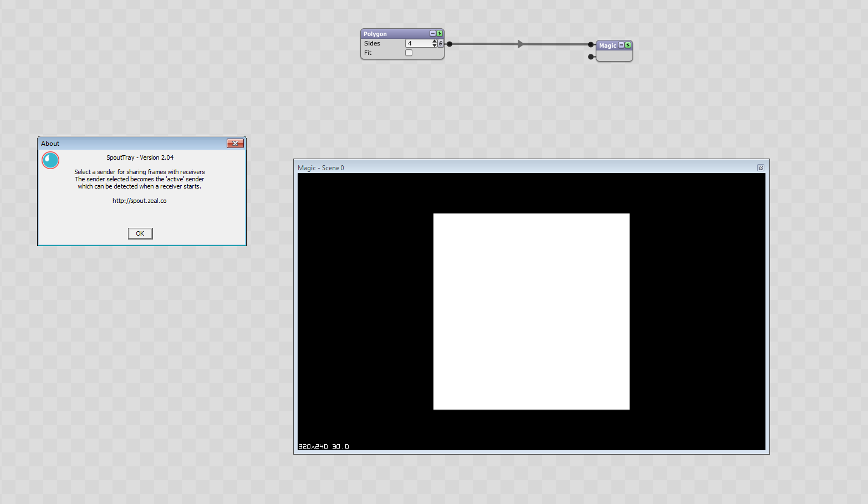This screenshot has width=868, height=504.
Task: Click the SpoutTray logo in About dialog
Action: click(50, 160)
